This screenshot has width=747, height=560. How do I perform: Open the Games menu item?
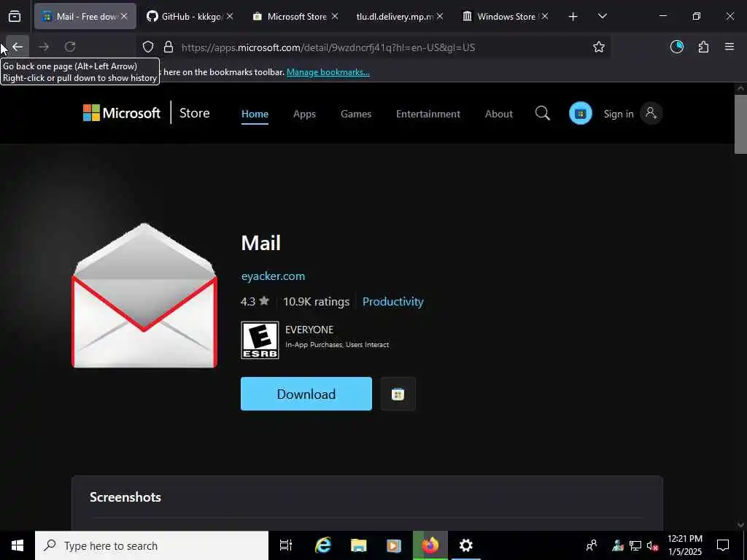(x=356, y=114)
